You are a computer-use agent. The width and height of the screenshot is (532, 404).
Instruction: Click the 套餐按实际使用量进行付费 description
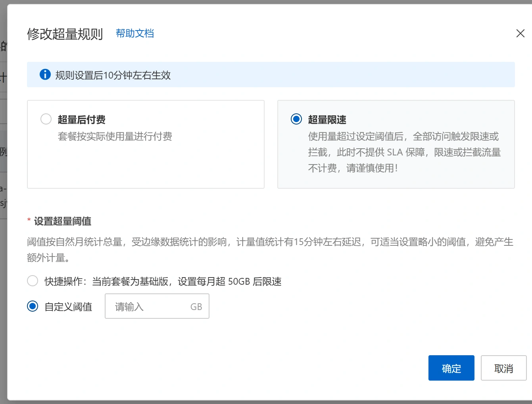115,136
